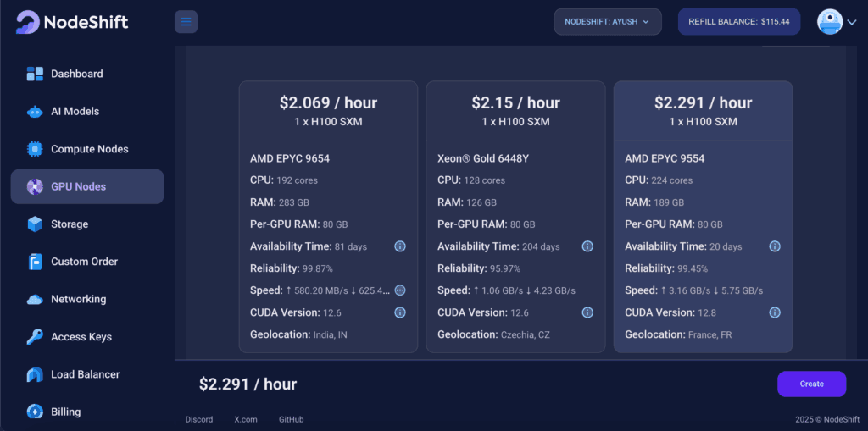Click the Custom Order icon
Viewport: 868px width, 431px height.
[x=35, y=262]
